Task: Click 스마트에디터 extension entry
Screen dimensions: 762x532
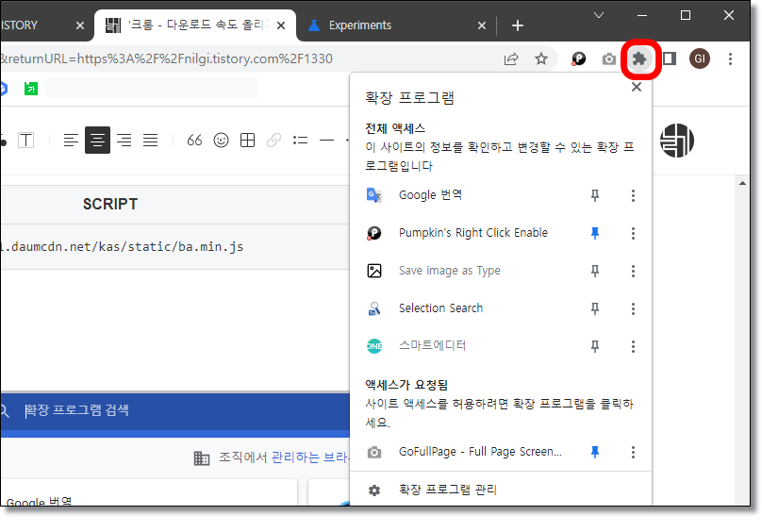Action: click(x=432, y=346)
